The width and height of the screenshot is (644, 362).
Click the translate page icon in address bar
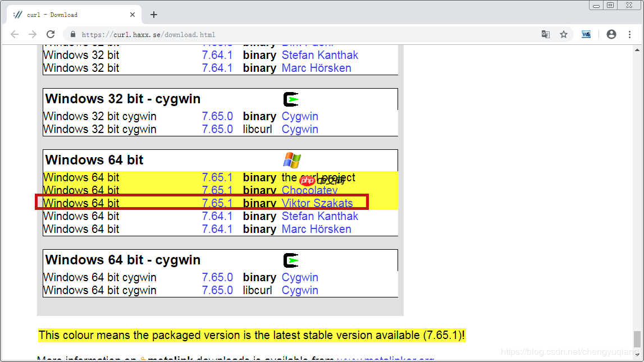(x=545, y=34)
